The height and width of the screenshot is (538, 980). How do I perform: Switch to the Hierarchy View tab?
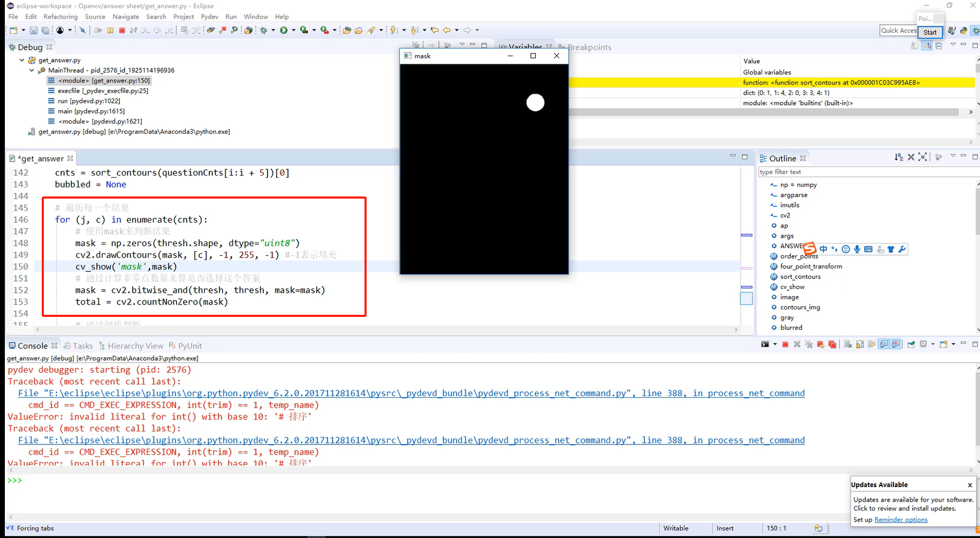pyautogui.click(x=131, y=346)
